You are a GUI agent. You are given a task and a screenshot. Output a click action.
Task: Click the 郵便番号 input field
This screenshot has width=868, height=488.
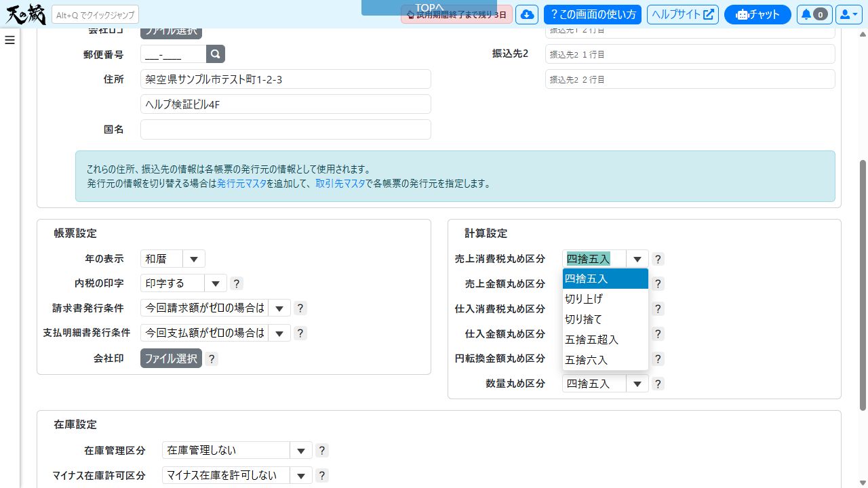pyautogui.click(x=173, y=54)
